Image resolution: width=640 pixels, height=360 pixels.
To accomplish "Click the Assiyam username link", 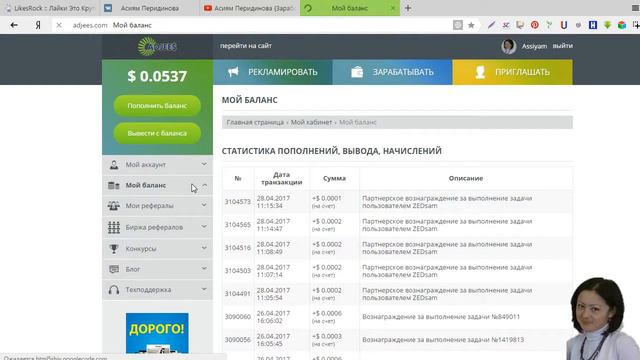I will pyautogui.click(x=534, y=46).
